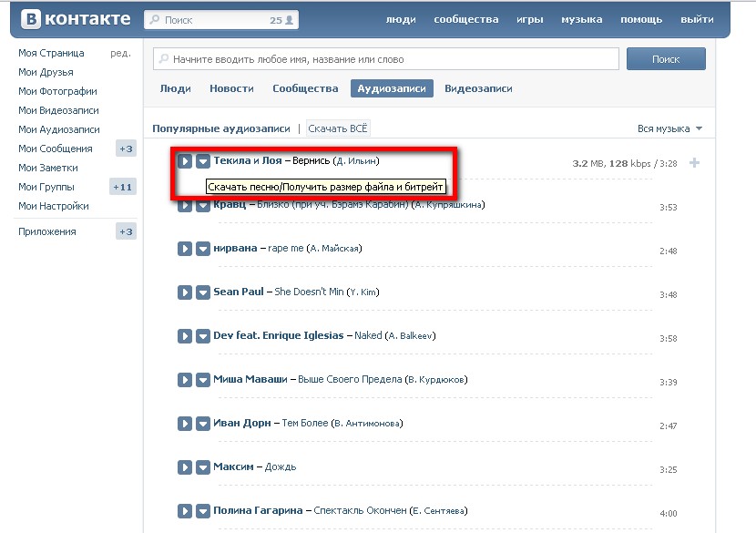Click the artist name Миша Маваши

(250, 380)
